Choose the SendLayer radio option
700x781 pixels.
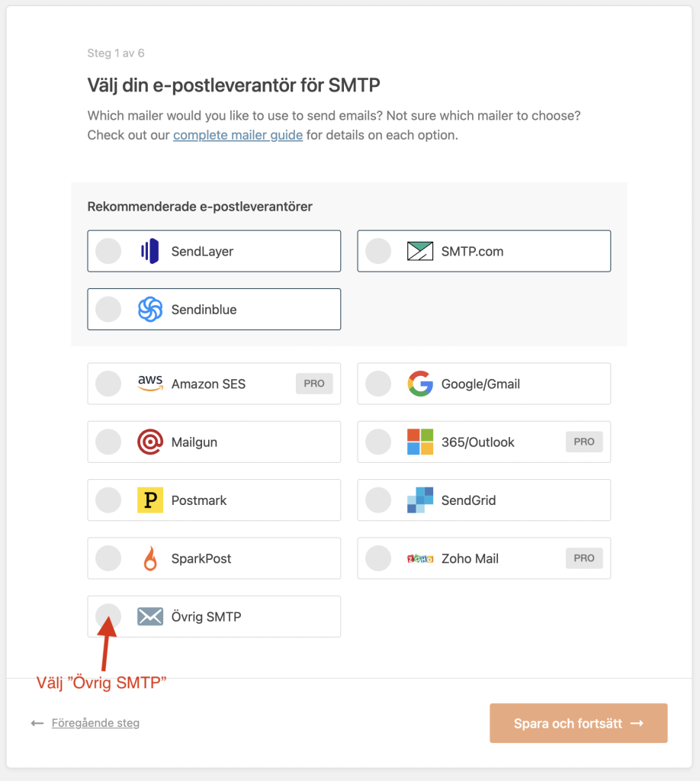(x=108, y=251)
